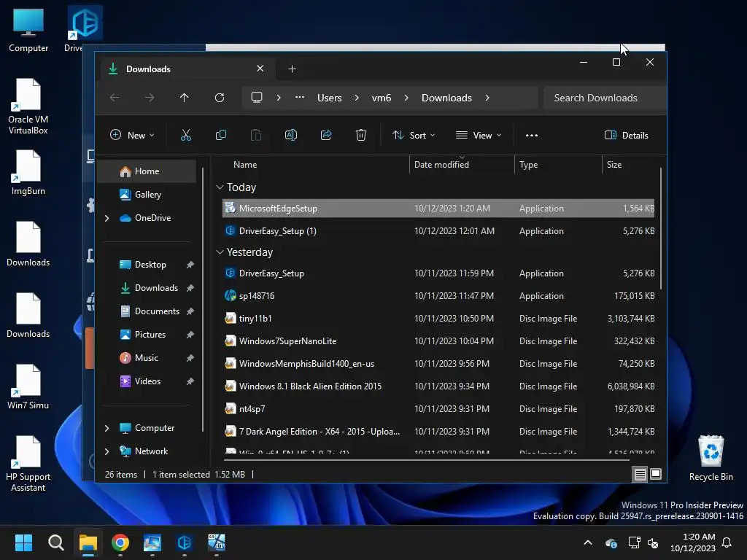Screen dimensions: 747x560
Task: Open File Explorer taskbar icon
Action: click(x=88, y=542)
